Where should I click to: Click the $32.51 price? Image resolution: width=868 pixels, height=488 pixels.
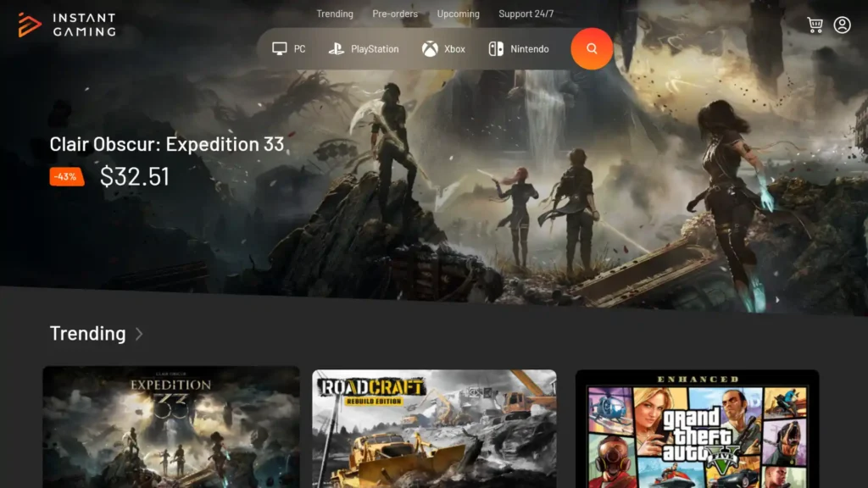[135, 176]
